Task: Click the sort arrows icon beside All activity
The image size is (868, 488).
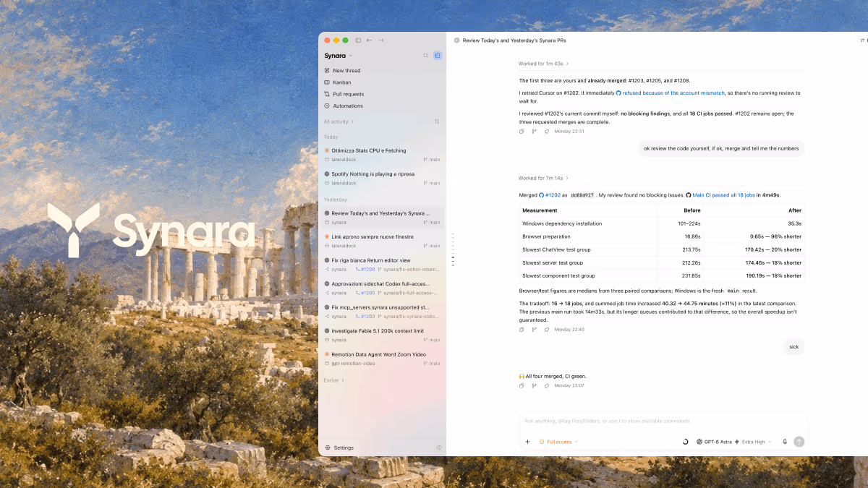Action: tap(437, 121)
